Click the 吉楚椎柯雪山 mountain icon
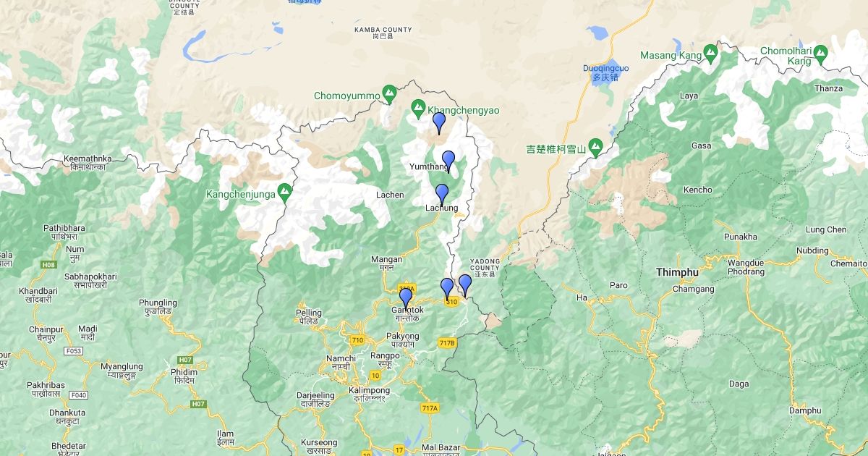The height and width of the screenshot is (456, 868). pyautogui.click(x=596, y=146)
